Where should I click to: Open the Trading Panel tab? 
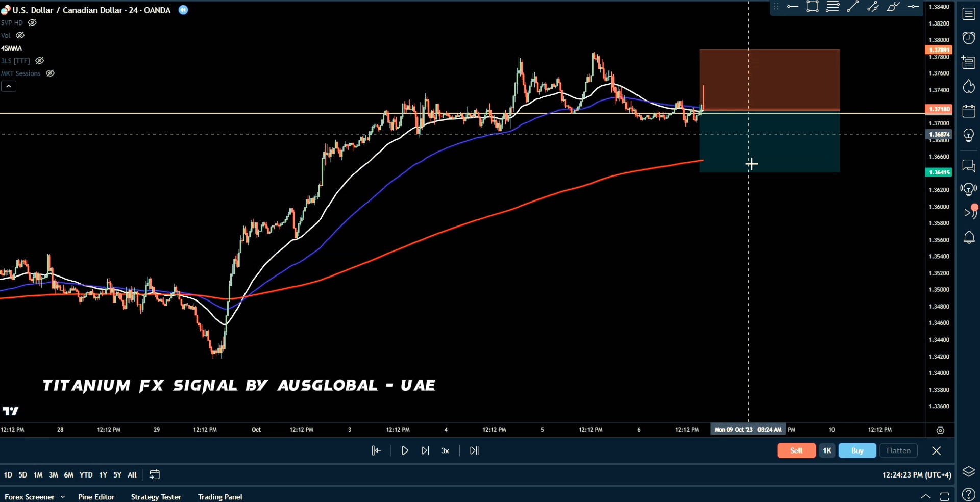point(220,497)
